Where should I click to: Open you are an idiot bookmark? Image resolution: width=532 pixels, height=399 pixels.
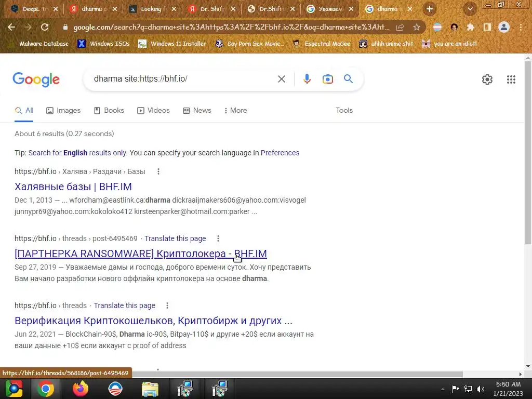tap(449, 44)
